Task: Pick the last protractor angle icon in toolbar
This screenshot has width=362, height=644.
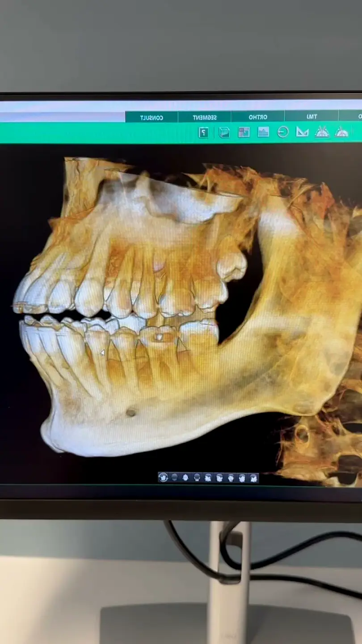Action: (341, 131)
